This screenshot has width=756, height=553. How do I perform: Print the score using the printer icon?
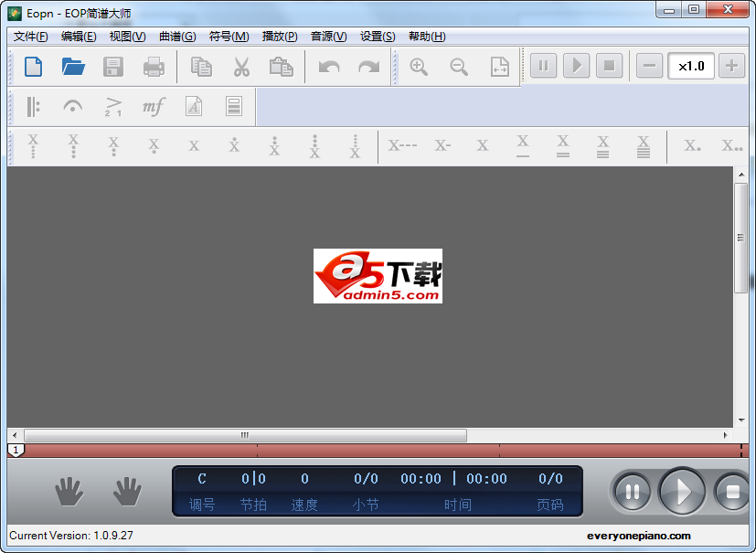pyautogui.click(x=154, y=67)
